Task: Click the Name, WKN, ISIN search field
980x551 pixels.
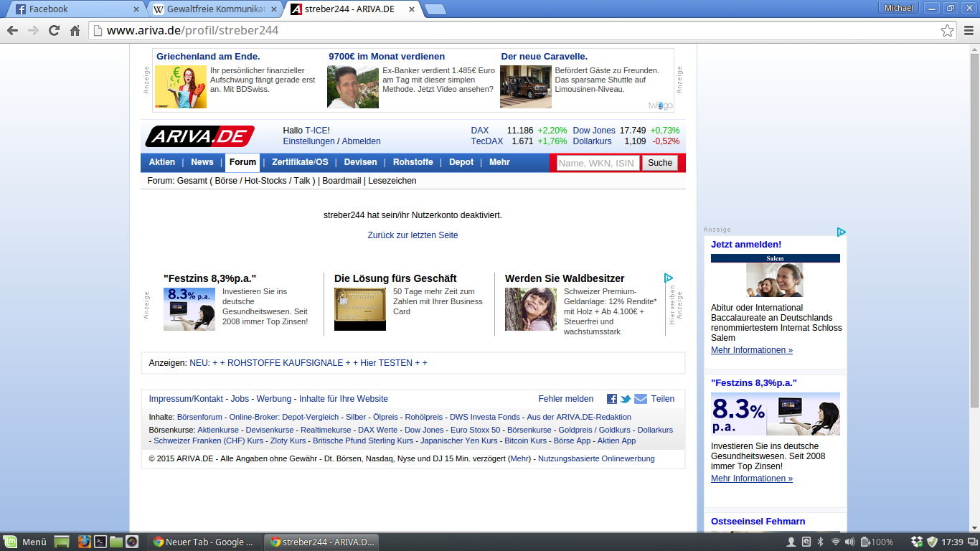Action: (x=598, y=163)
